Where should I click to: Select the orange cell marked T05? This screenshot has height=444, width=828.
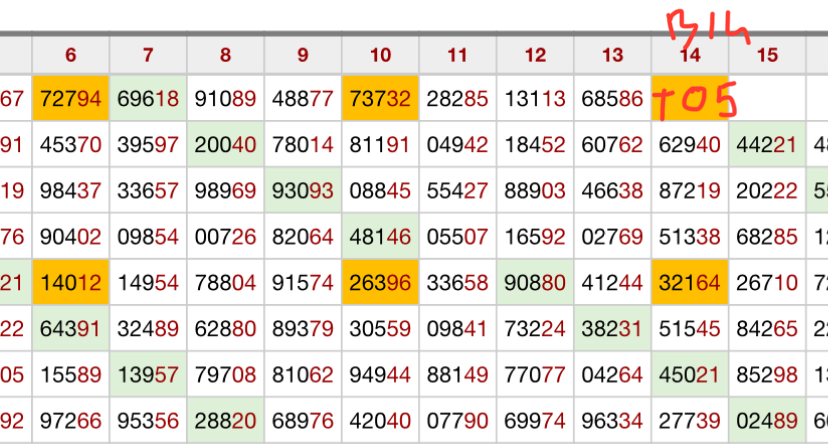(689, 99)
